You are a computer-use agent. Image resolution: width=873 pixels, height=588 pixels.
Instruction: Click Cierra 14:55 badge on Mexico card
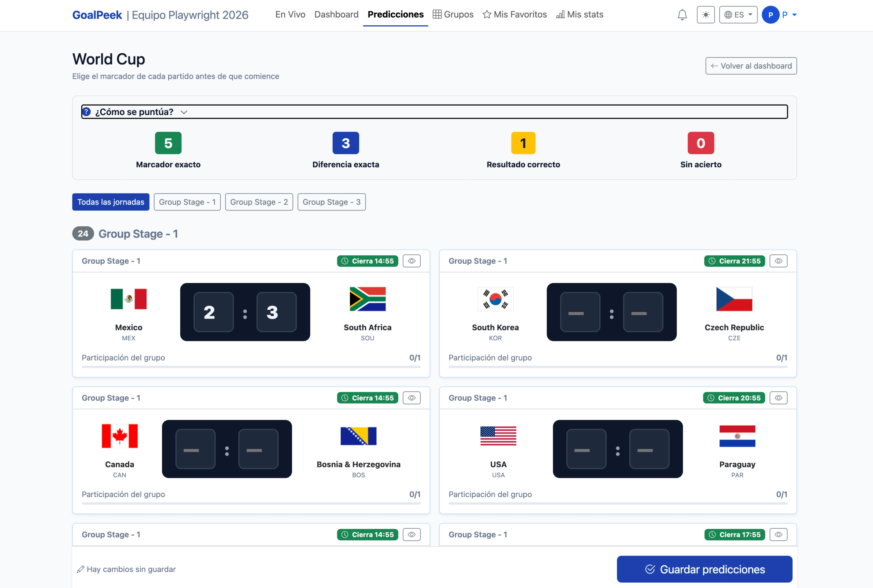[x=367, y=261]
